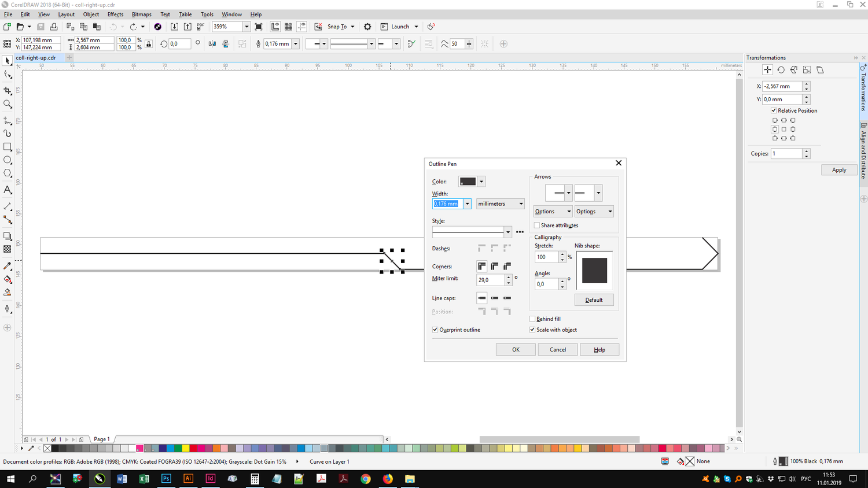The image size is (868, 488).
Task: Toggle the Behind fill checkbox
Action: (x=532, y=319)
